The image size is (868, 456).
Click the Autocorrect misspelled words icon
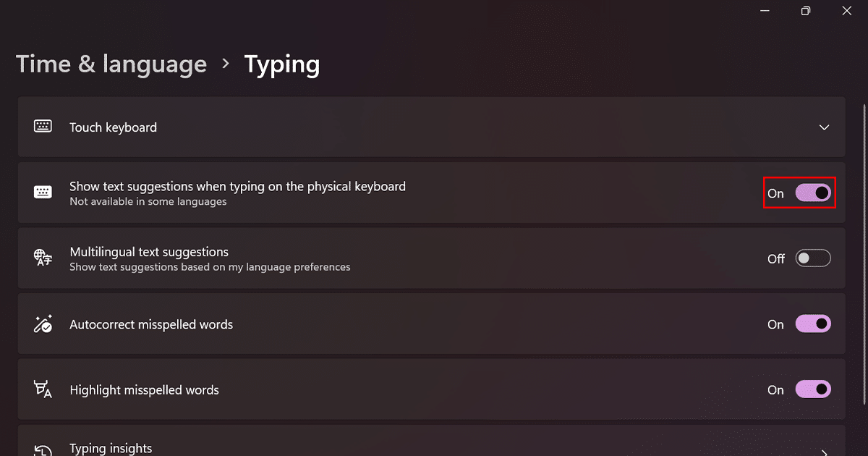click(43, 324)
